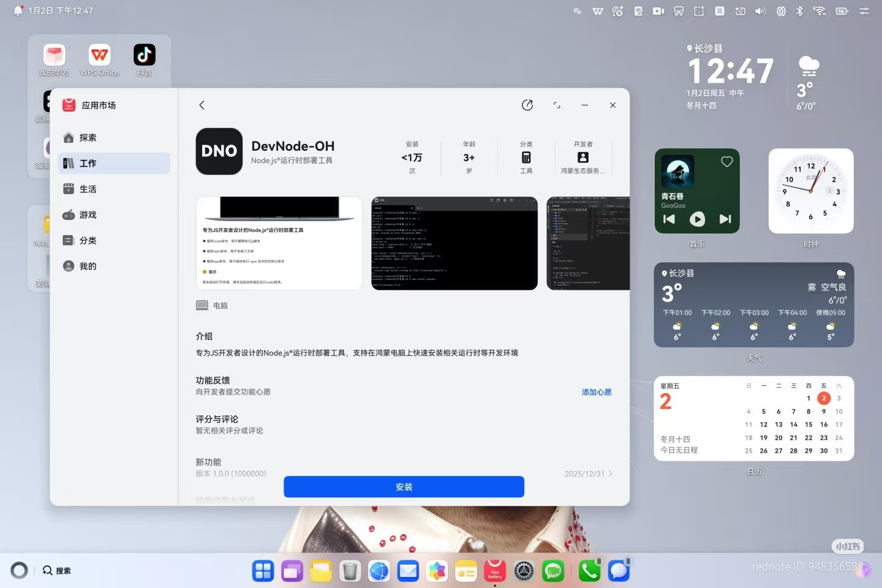Click the App Gallery dock icon
The width and height of the screenshot is (882, 588).
pyautogui.click(x=495, y=571)
